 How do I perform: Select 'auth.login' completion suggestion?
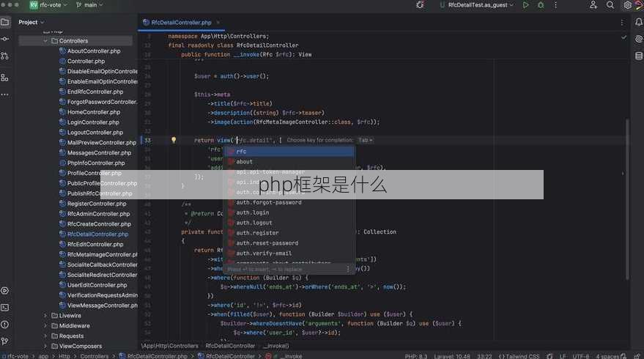point(289,212)
